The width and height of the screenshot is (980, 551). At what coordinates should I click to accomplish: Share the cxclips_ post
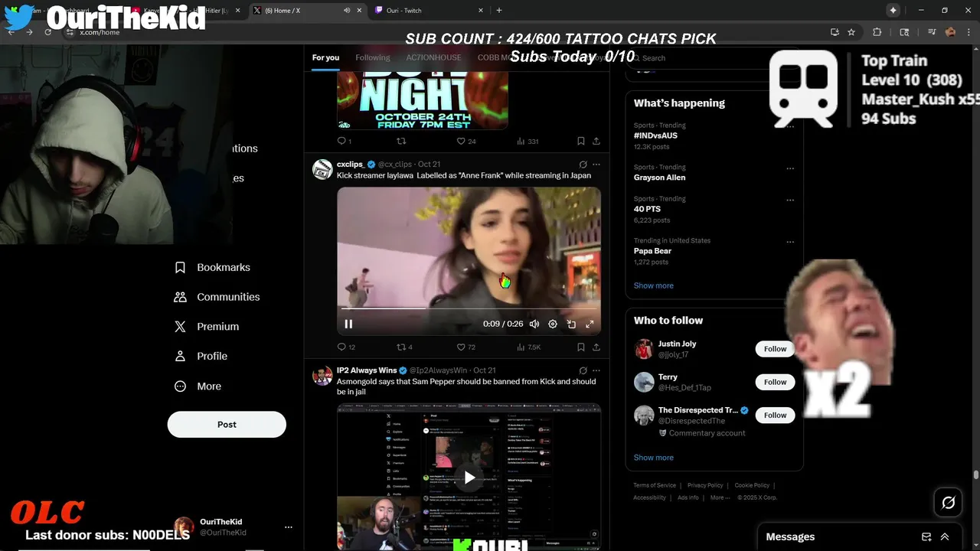pyautogui.click(x=596, y=347)
